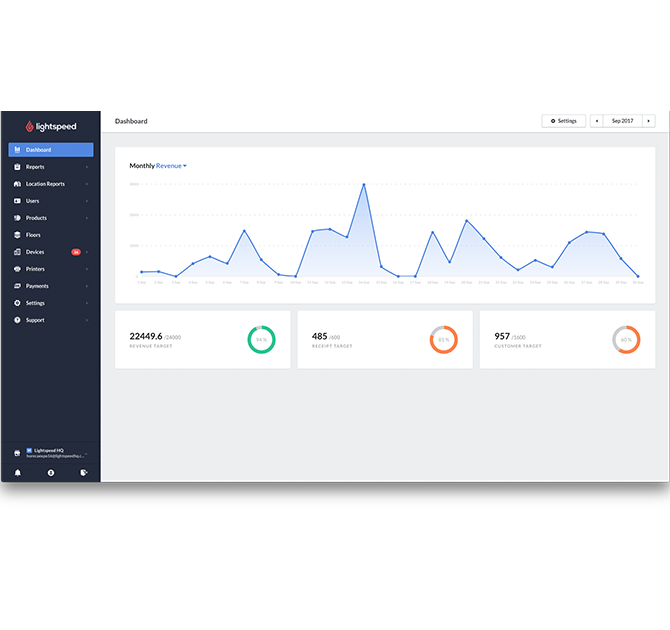Click the 81% receipt target ring

444,340
